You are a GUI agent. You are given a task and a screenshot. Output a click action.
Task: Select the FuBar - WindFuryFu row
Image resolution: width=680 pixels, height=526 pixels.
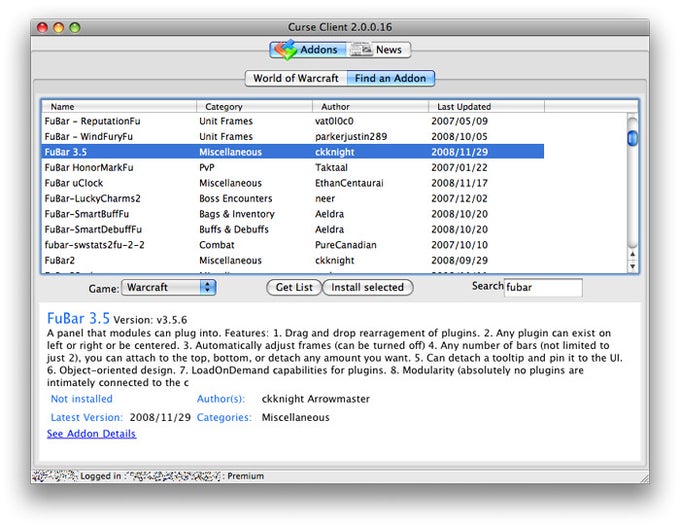click(x=293, y=137)
